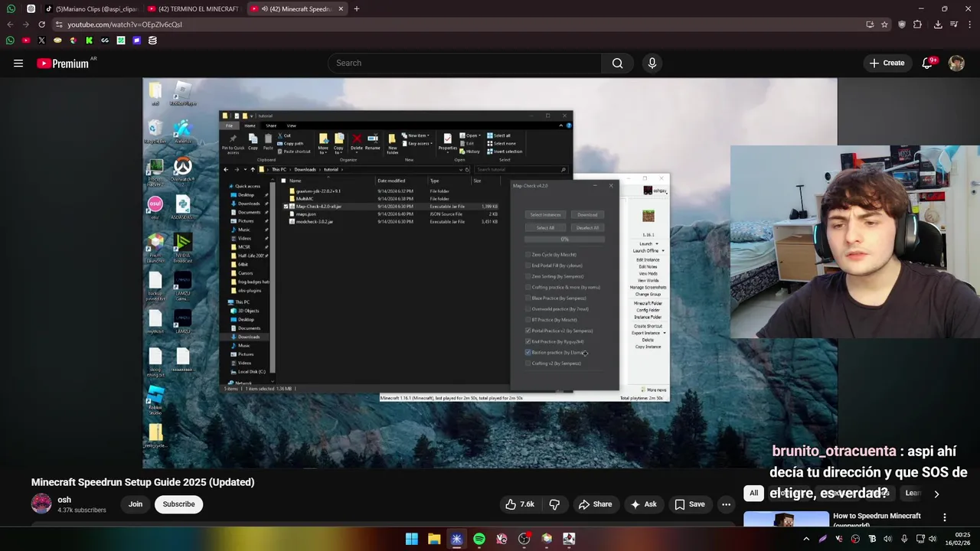The width and height of the screenshot is (980, 551).
Task: Open the YouTube guide hamburger menu
Action: pos(18,64)
